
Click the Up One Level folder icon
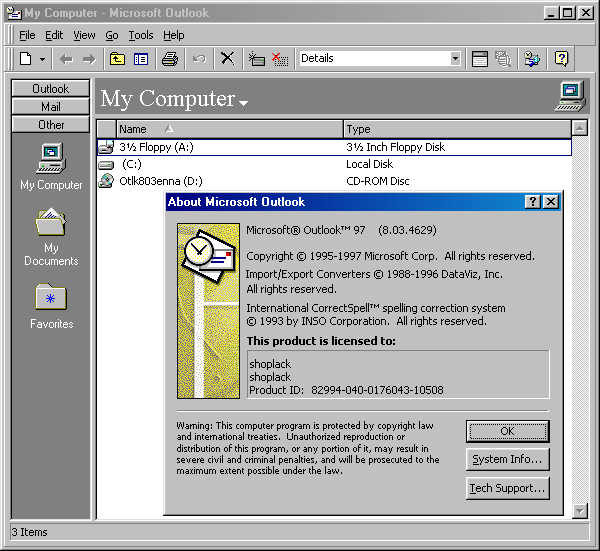pyautogui.click(x=117, y=59)
